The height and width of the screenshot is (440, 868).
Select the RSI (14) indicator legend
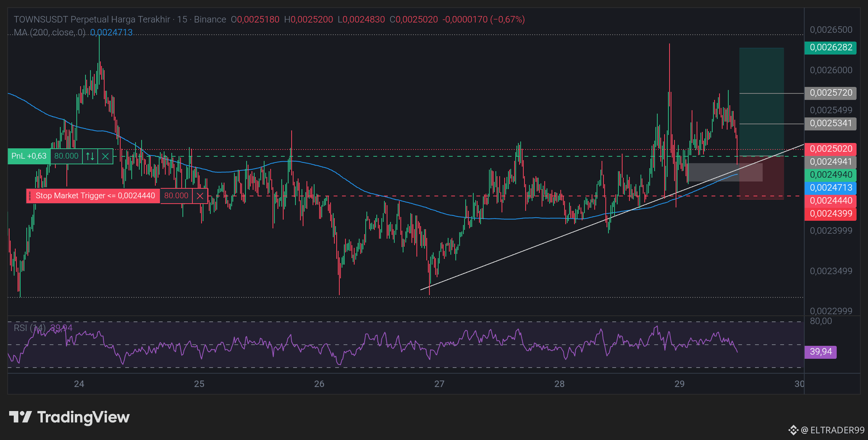coord(30,328)
